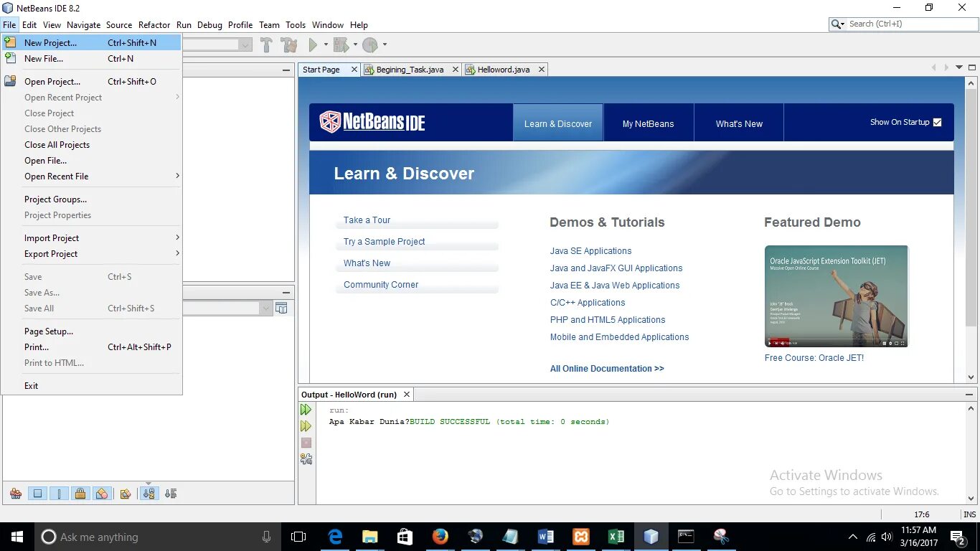
Task: Switch to the Helloword.java editor tab
Action: tap(504, 70)
